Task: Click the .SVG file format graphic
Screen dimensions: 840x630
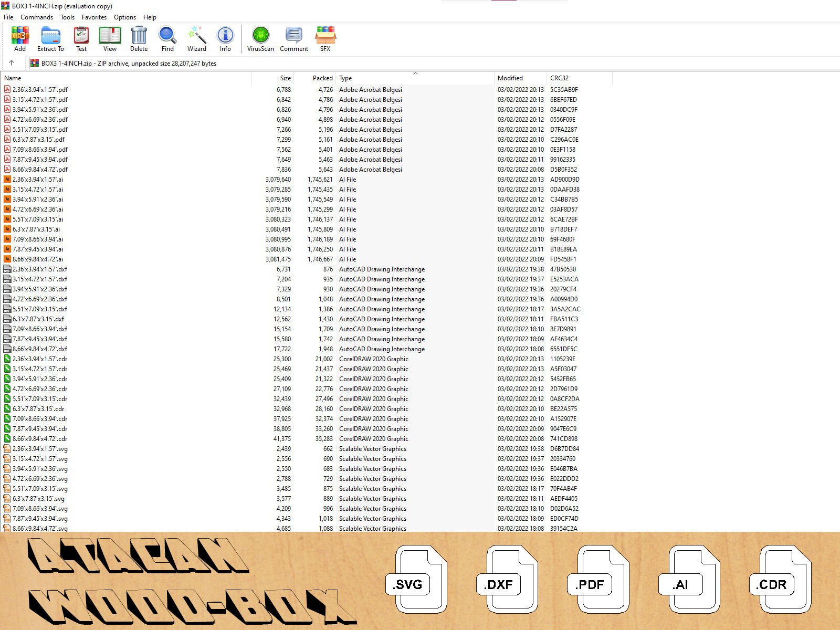Action: (417, 579)
